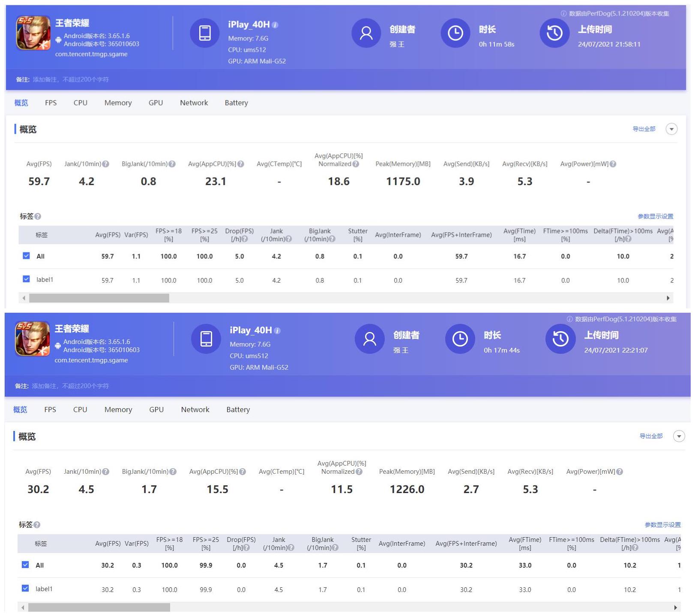695x616 pixels.
Task: Click the Peak(Memory) value 1226.0
Action: coord(407,489)
